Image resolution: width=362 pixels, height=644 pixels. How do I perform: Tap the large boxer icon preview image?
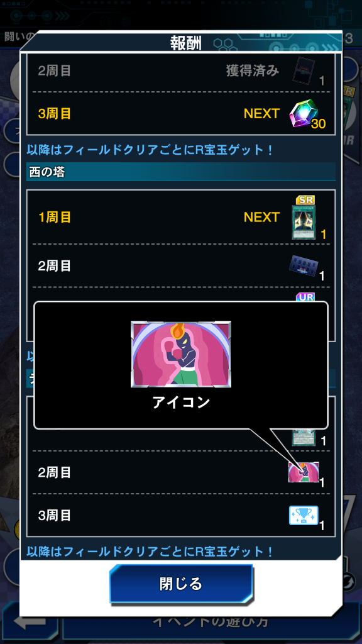pyautogui.click(x=181, y=355)
